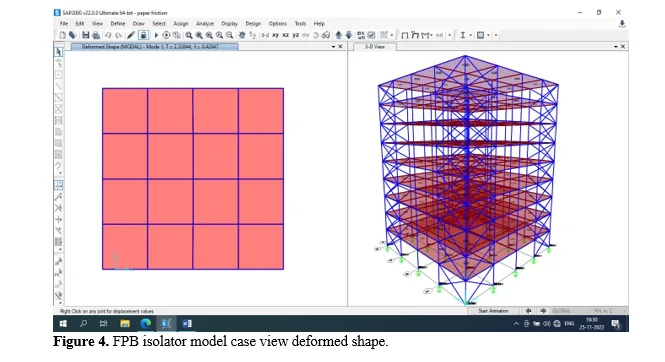Open the Define menu

coord(118,24)
